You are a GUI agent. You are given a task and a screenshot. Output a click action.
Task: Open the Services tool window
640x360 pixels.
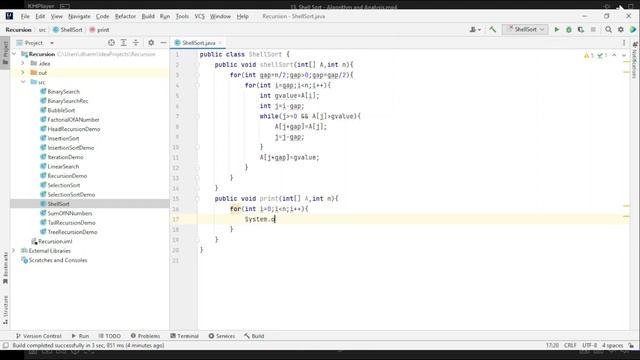pos(222,336)
